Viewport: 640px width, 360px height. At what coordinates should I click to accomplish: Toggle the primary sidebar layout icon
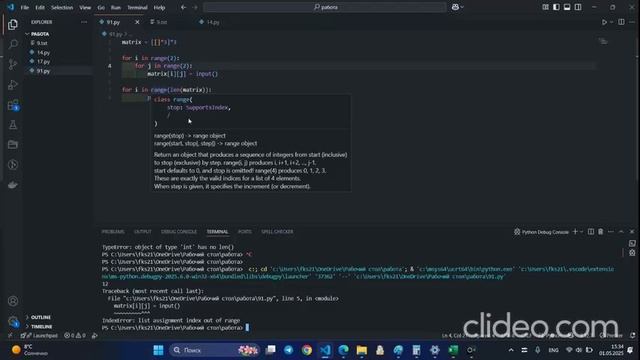pos(556,7)
